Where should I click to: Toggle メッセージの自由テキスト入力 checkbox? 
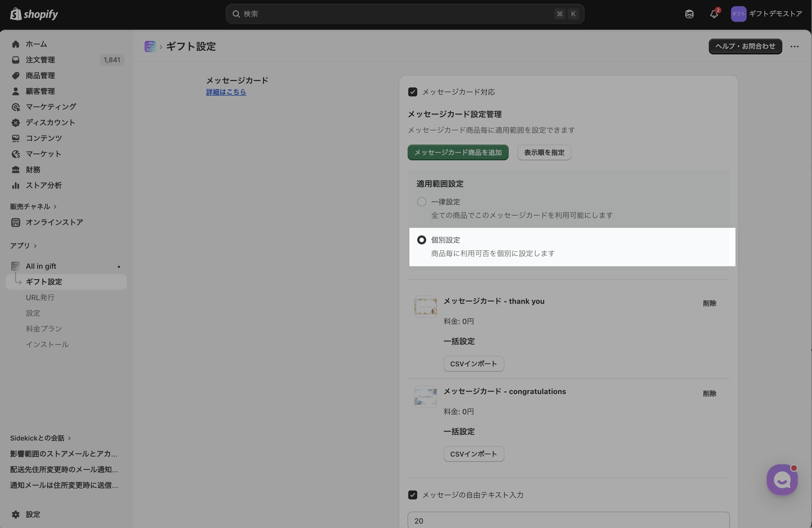[412, 495]
